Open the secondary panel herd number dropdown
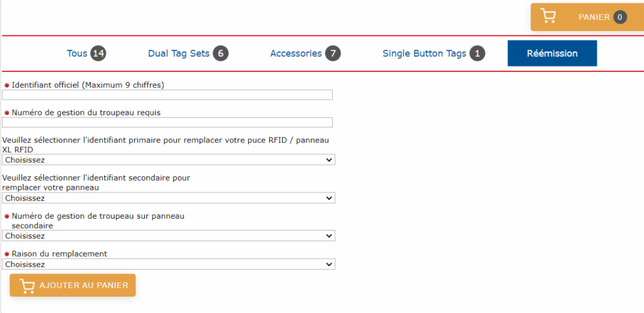The image size is (644, 313). [x=169, y=236]
